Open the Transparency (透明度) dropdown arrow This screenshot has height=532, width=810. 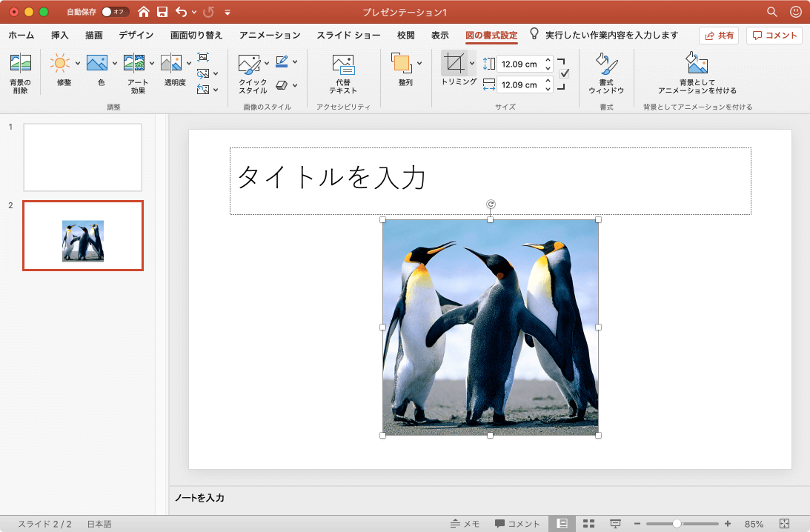(189, 64)
